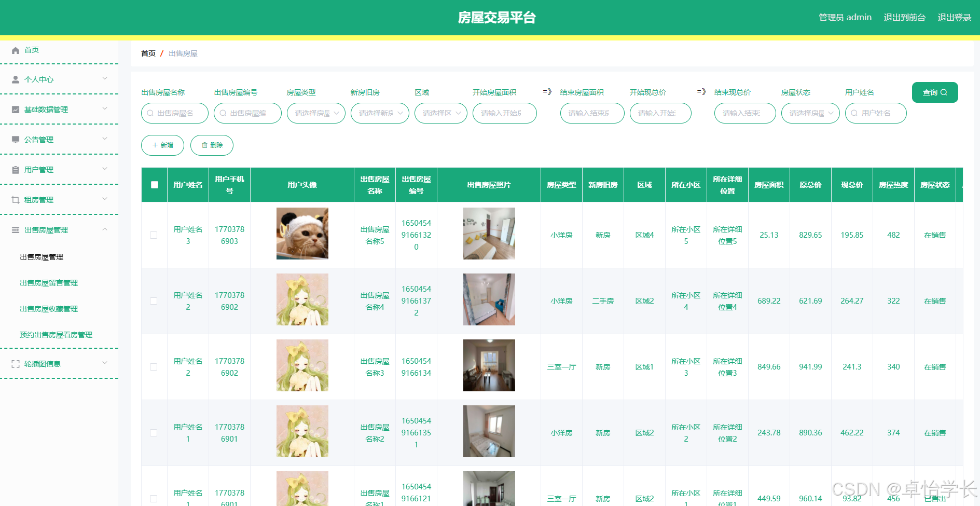Image resolution: width=980 pixels, height=506 pixels.
Task: Click search icon in 用户姓名 field
Action: pyautogui.click(x=854, y=113)
